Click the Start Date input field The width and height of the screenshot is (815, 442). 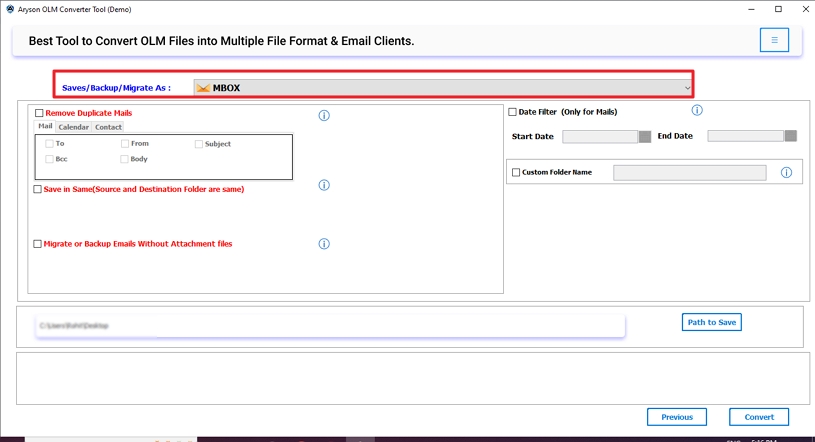[x=600, y=137]
